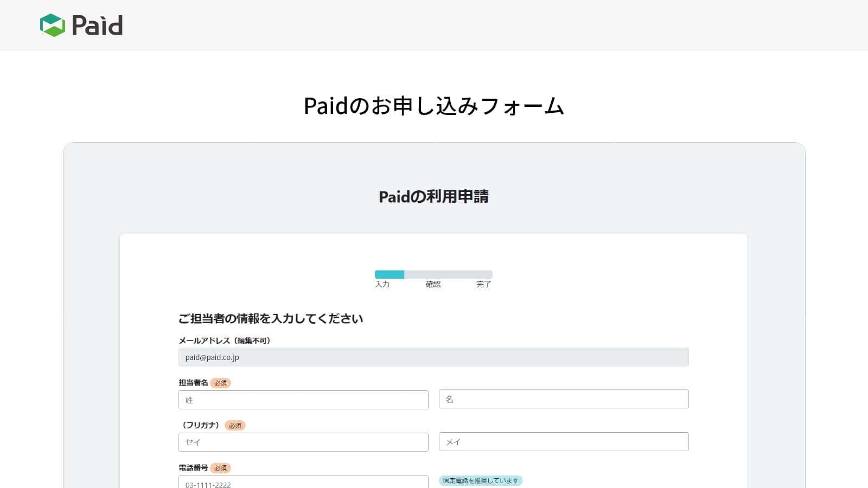The width and height of the screenshot is (868, 488).
Task: Select the 完了 step label
Action: pyautogui.click(x=483, y=284)
